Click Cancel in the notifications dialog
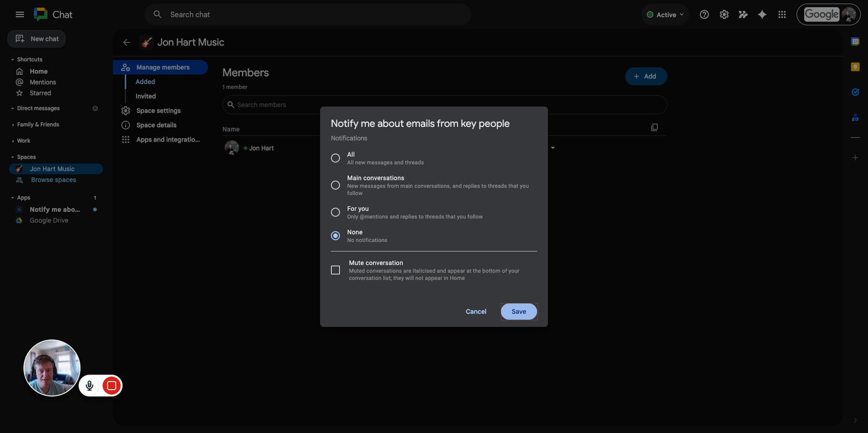Viewport: 868px width, 433px height. click(476, 312)
